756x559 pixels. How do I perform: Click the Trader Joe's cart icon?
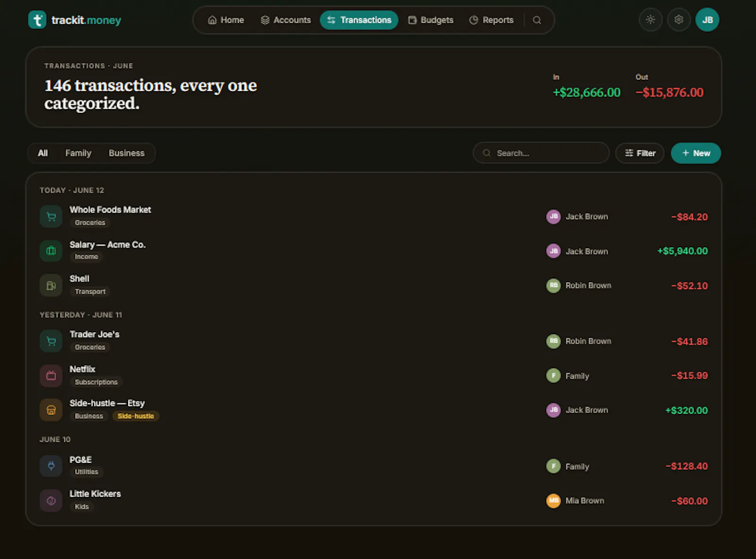coord(51,341)
